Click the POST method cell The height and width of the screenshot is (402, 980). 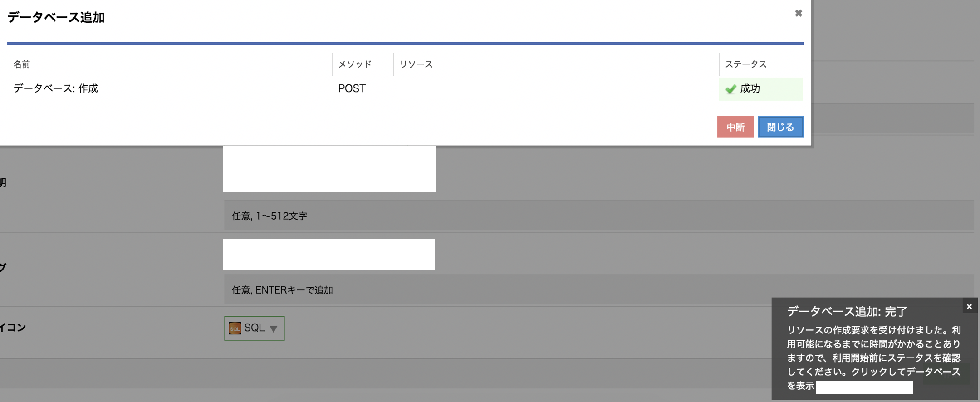(x=352, y=88)
